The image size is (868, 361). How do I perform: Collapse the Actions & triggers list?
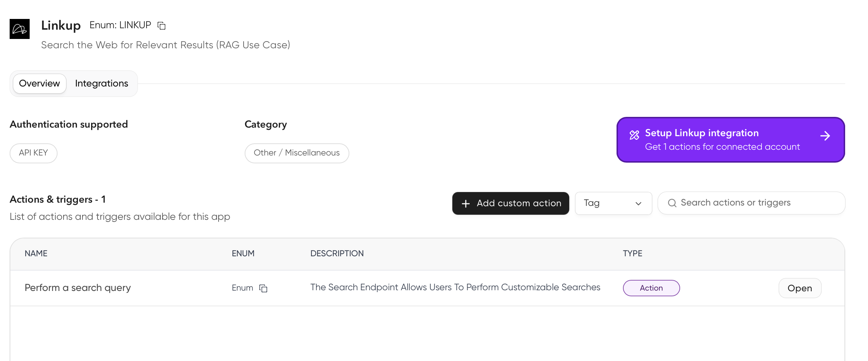point(58,199)
